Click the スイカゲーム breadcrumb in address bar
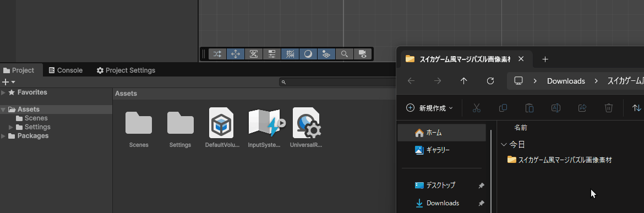This screenshot has width=644, height=213. 625,81
